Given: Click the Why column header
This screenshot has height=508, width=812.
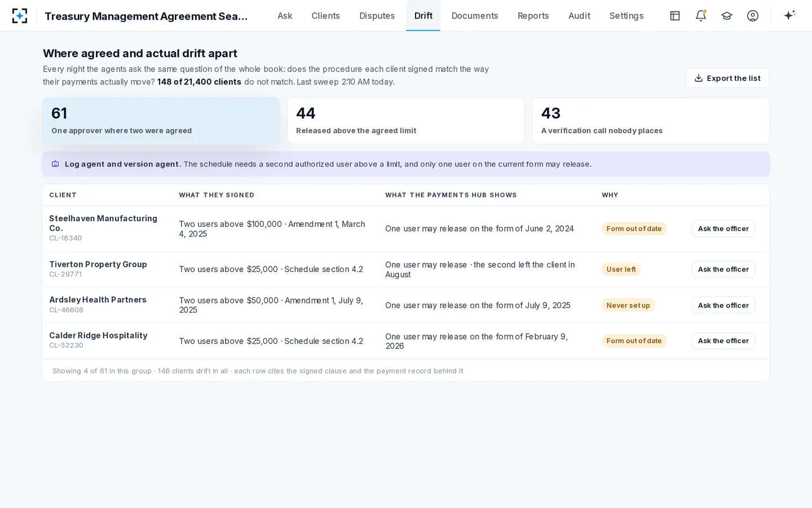Looking at the screenshot, I should 610,195.
